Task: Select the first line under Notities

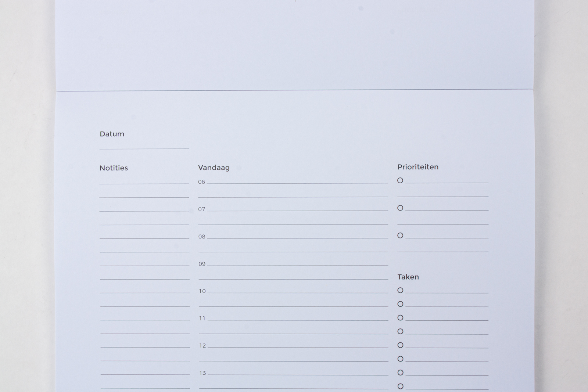Action: click(x=144, y=183)
